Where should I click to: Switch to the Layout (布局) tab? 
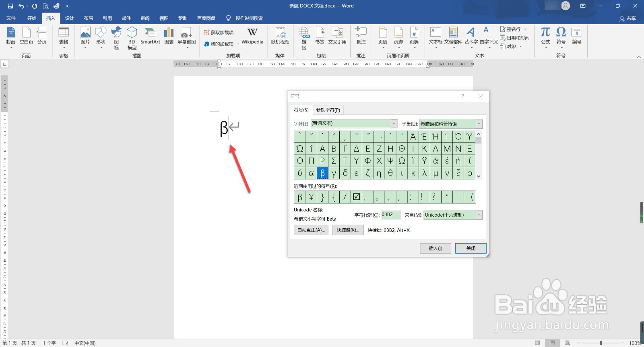point(89,18)
